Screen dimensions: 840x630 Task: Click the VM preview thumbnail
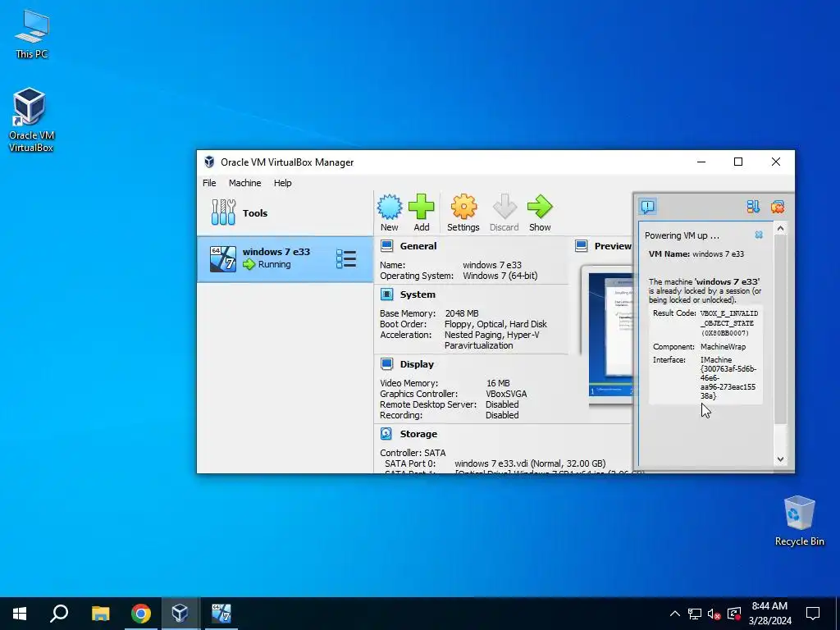click(x=610, y=335)
